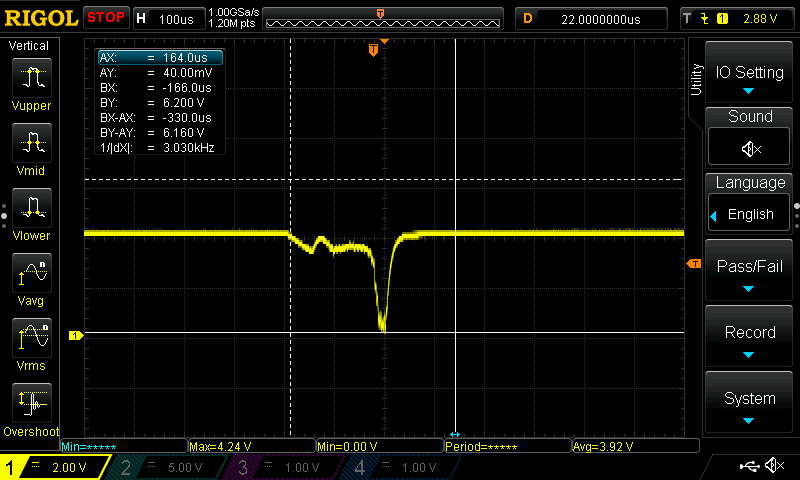Click the trigger level 2.88 V readout

760,19
